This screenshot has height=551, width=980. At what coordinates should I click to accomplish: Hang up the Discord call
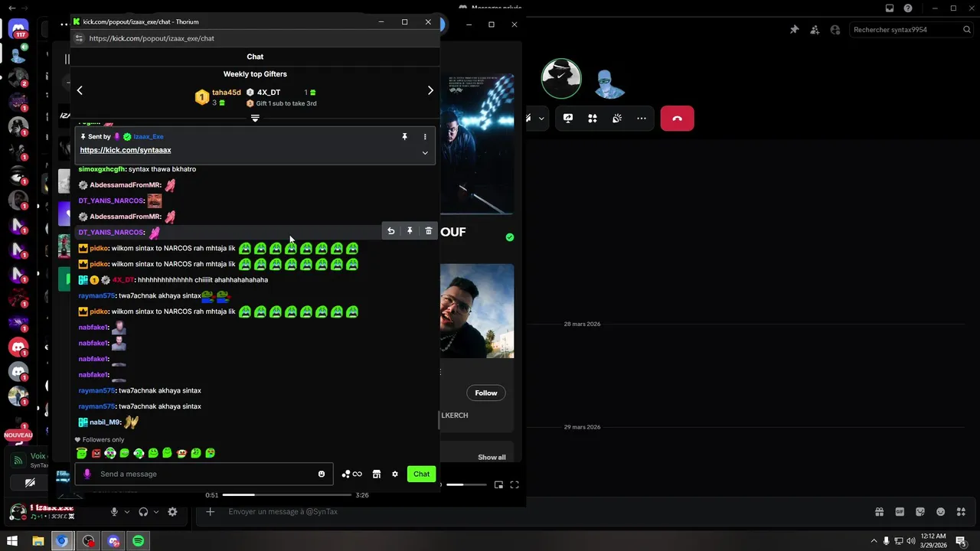[x=677, y=119]
